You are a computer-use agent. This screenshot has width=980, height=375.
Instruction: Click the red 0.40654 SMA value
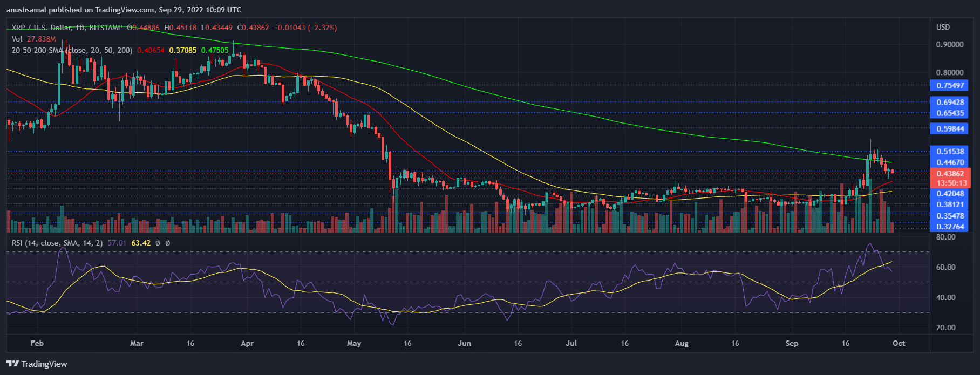[x=151, y=50]
